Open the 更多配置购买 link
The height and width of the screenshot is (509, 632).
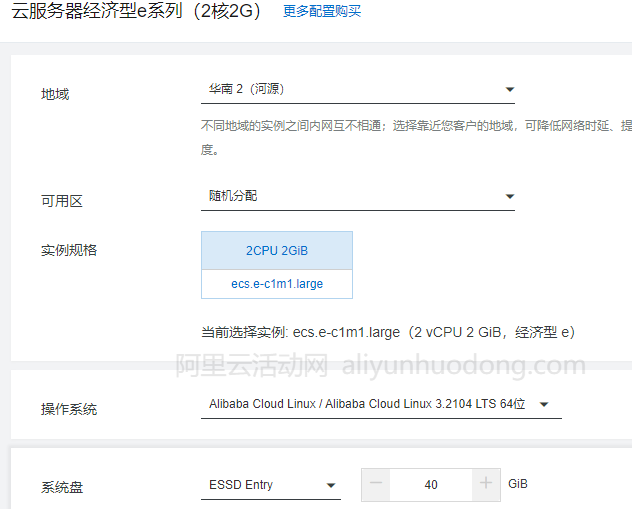click(322, 11)
